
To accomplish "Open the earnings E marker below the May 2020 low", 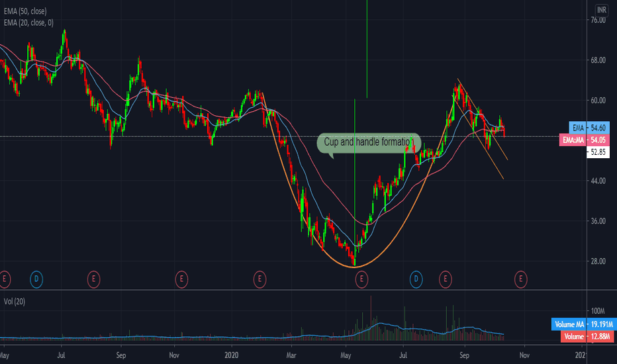I will coord(361,279).
